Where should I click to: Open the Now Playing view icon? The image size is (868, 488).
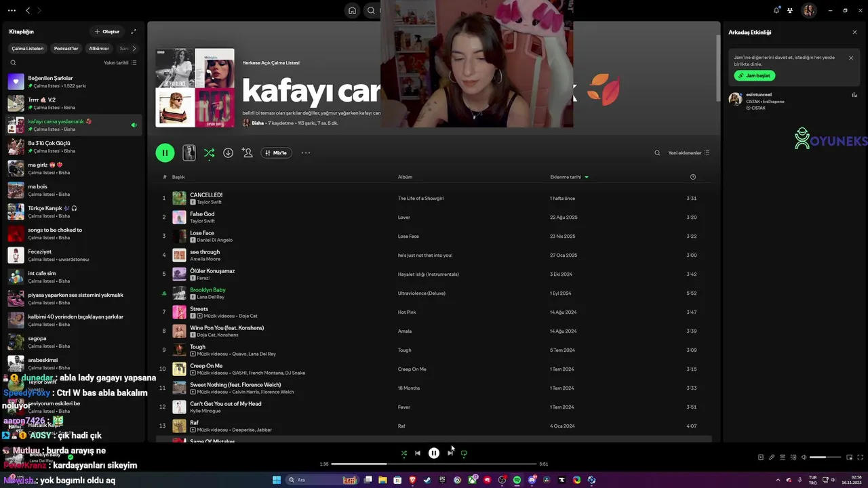point(761,457)
